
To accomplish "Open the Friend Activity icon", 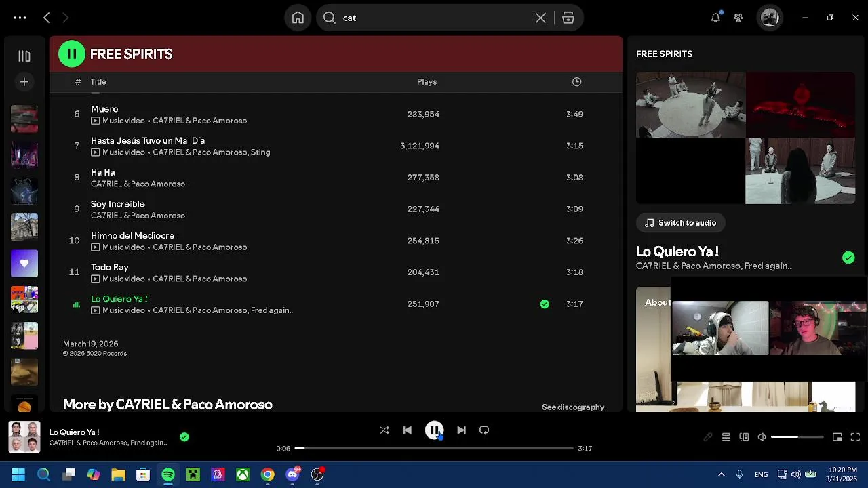I will coord(738,18).
